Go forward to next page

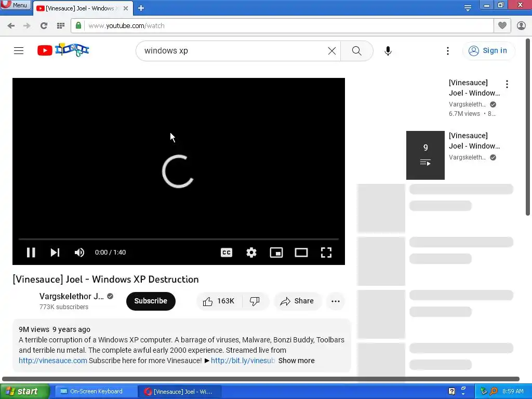pos(27,26)
